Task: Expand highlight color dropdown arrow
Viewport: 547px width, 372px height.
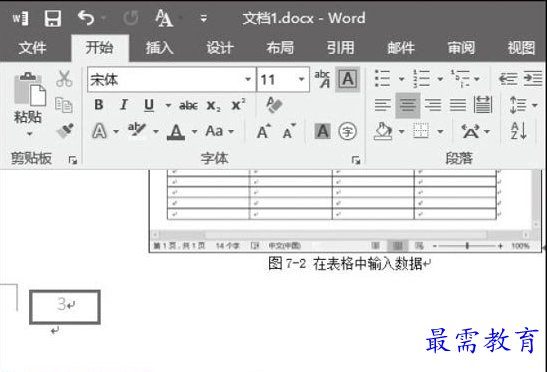Action: (156, 132)
